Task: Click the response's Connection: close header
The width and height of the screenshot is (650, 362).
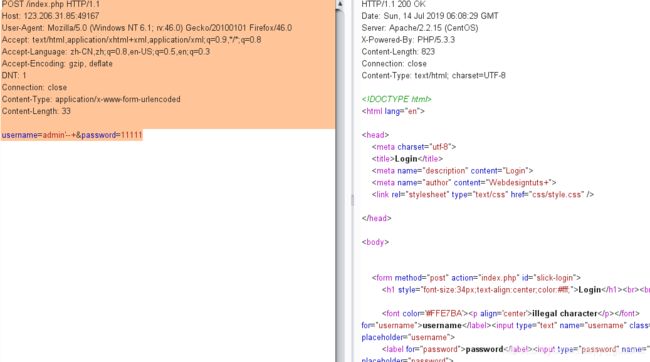Action: (x=394, y=63)
